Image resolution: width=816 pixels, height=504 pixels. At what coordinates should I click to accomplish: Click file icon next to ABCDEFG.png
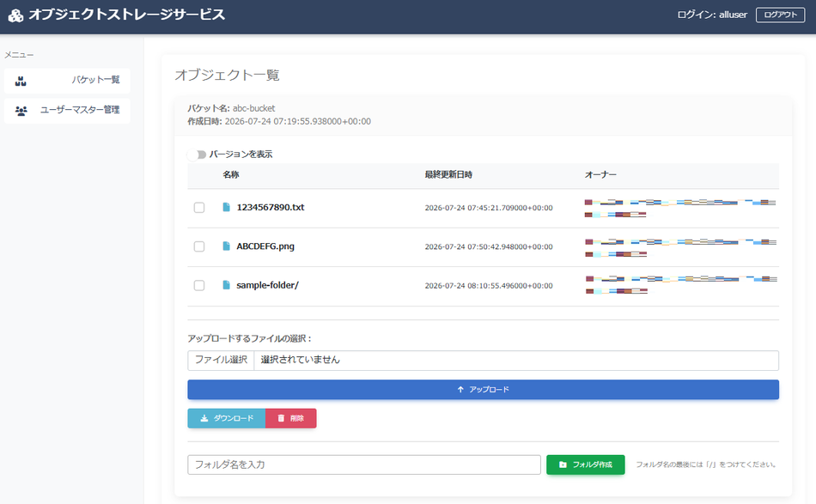pyautogui.click(x=227, y=246)
